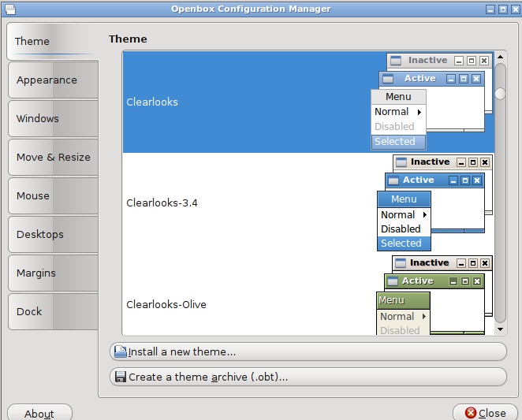Image resolution: width=522 pixels, height=420 pixels.
Task: Click theme list scroll down arrow
Action: coord(500,329)
